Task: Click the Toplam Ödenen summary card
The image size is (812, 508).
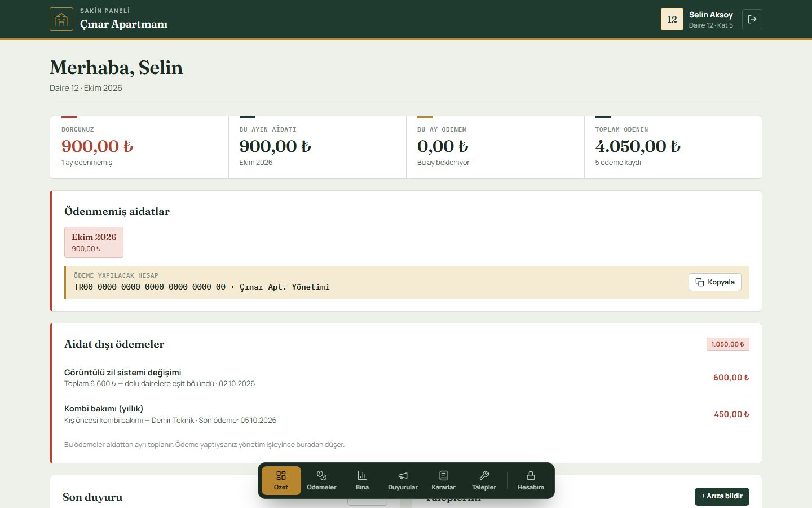Action: pyautogui.click(x=673, y=147)
